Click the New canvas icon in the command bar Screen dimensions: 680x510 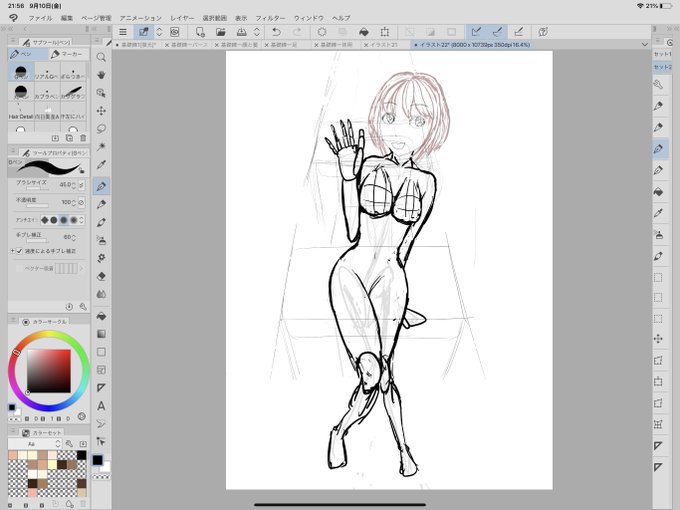pyautogui.click(x=200, y=32)
